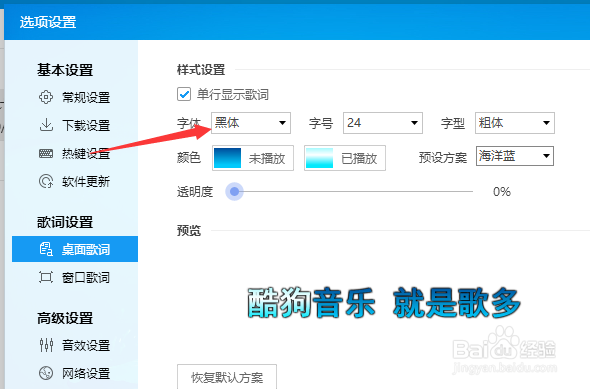590x389 pixels.
Task: Uncheck the 单行显示歌词 checkbox
Action: click(x=184, y=94)
